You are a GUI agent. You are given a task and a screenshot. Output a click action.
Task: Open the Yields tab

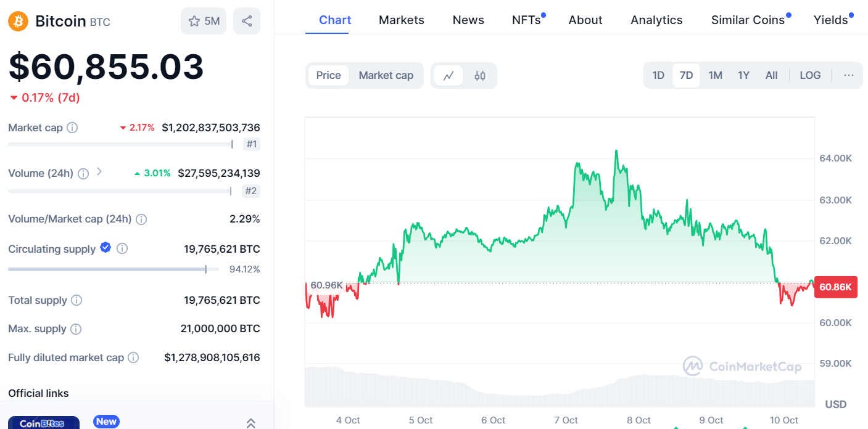[x=832, y=20]
